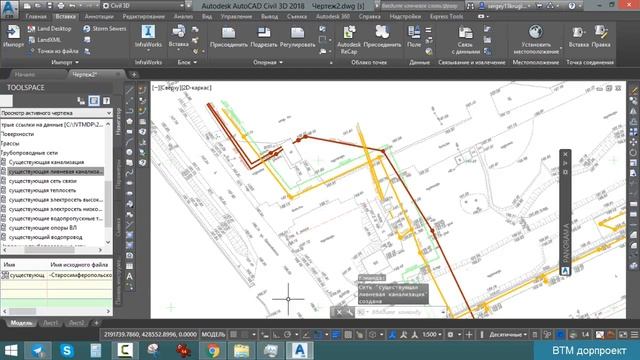Image resolution: width=640 pixels, height=360 pixels.
Task: Click the Windows Start button
Action: [x=11, y=351]
